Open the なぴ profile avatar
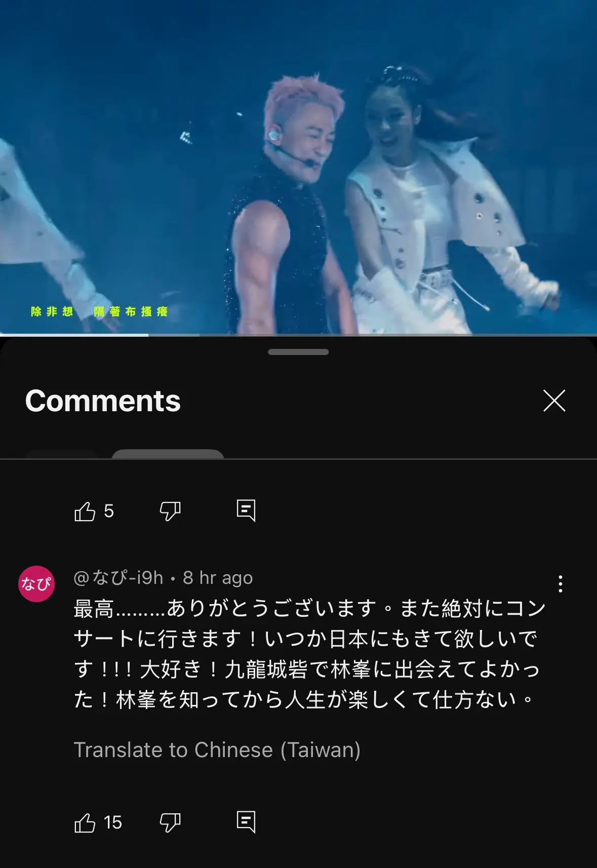597x868 pixels. [x=36, y=584]
